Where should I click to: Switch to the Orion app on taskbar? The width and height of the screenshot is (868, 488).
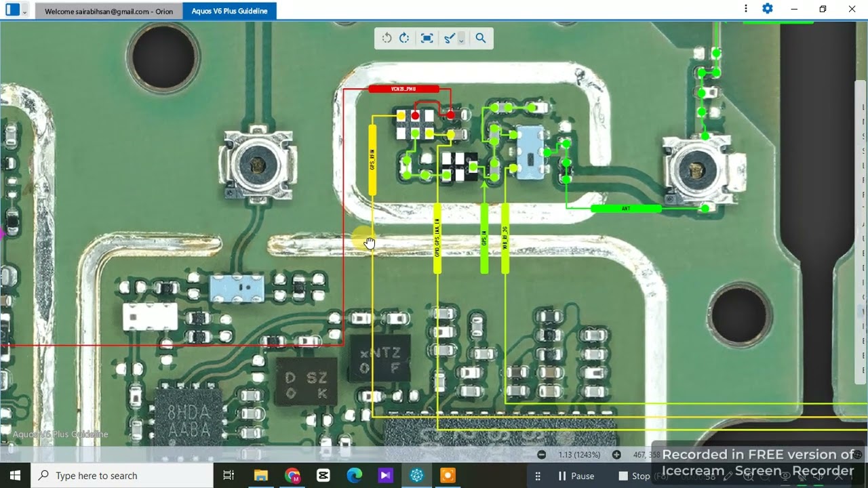tap(417, 475)
